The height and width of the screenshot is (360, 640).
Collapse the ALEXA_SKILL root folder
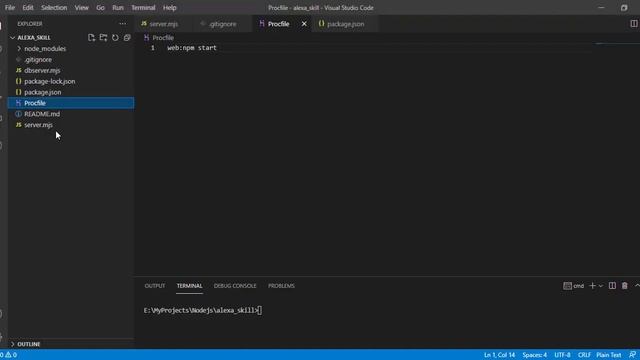pos(34,38)
